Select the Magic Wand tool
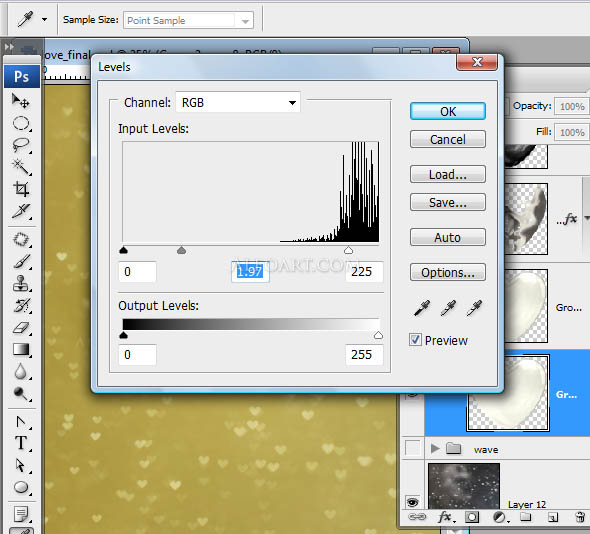 (x=21, y=167)
